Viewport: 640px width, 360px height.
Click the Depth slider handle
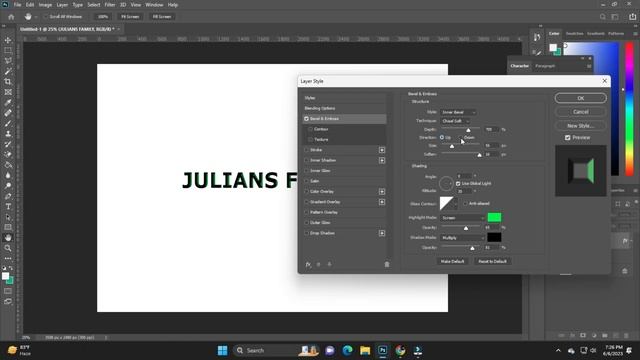pyautogui.click(x=468, y=130)
